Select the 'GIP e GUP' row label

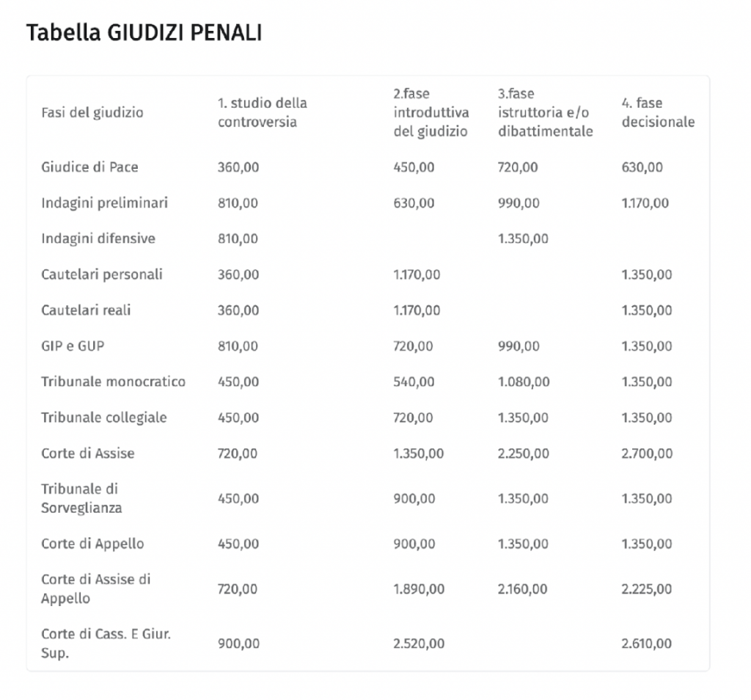point(73,346)
